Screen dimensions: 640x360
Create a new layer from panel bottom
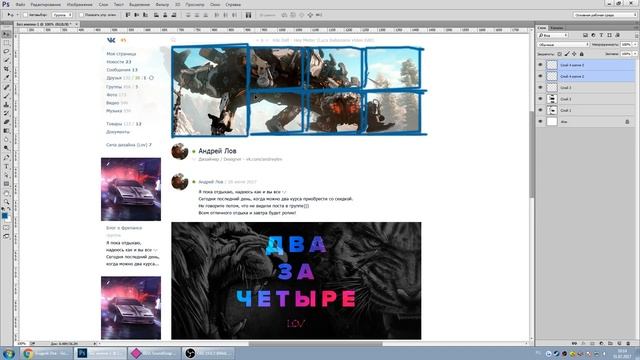(x=619, y=343)
